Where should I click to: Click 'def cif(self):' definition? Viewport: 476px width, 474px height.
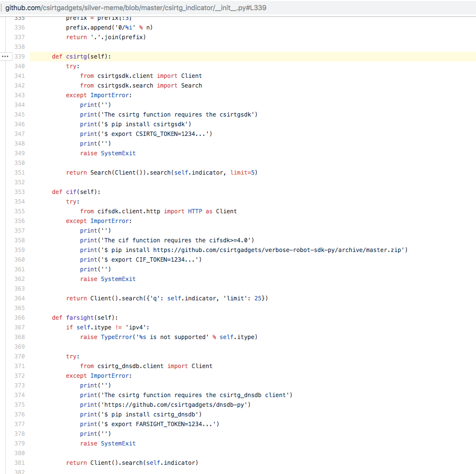coord(76,192)
